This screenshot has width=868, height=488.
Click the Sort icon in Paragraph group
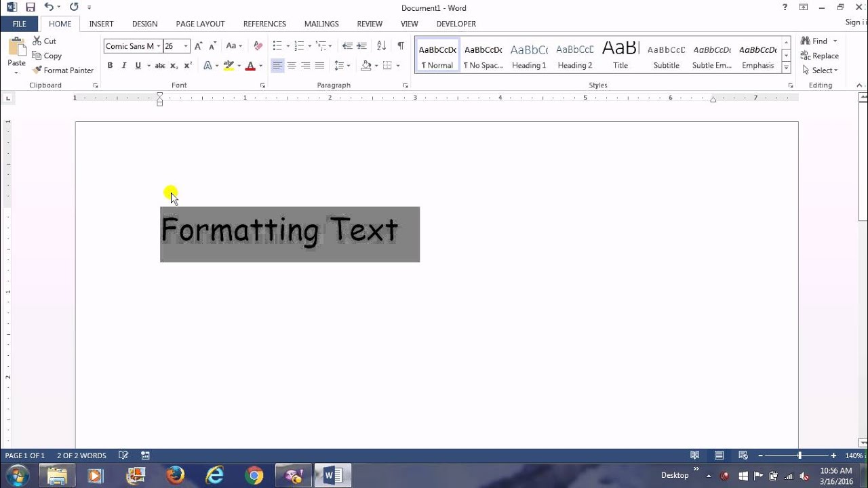[x=381, y=46]
